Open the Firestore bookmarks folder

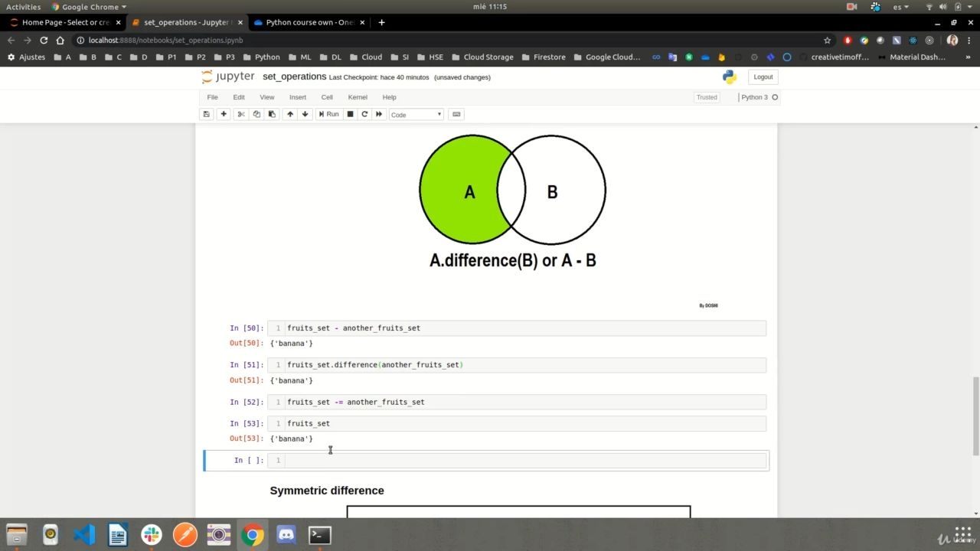click(x=543, y=57)
